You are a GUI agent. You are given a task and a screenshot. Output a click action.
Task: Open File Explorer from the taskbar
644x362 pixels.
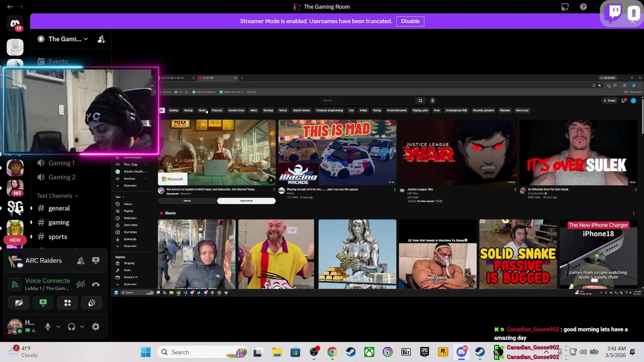(x=277, y=352)
